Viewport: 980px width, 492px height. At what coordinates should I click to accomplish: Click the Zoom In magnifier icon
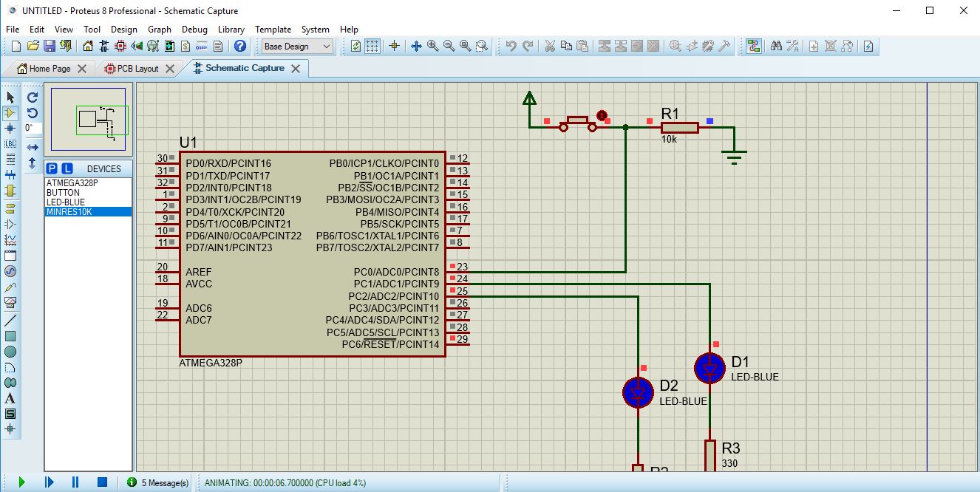[432, 46]
